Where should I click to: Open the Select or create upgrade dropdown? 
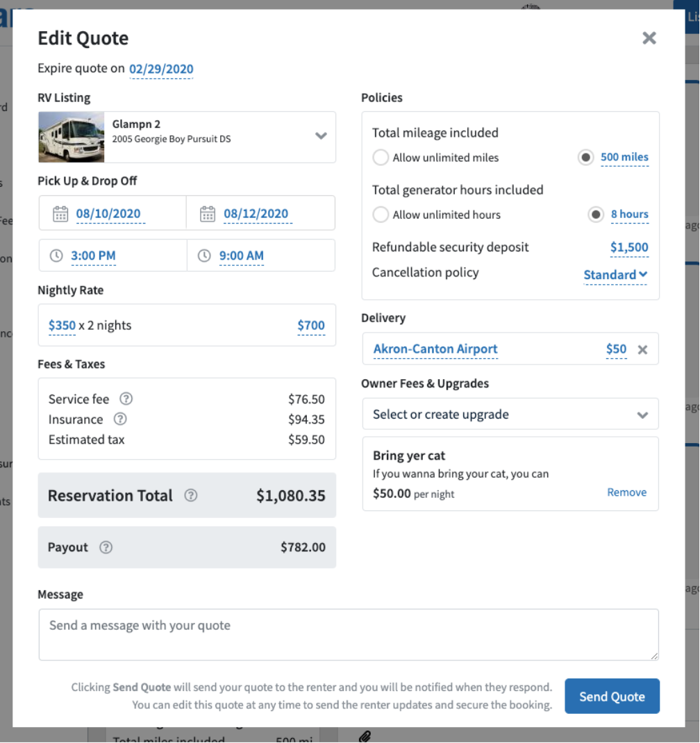point(510,414)
